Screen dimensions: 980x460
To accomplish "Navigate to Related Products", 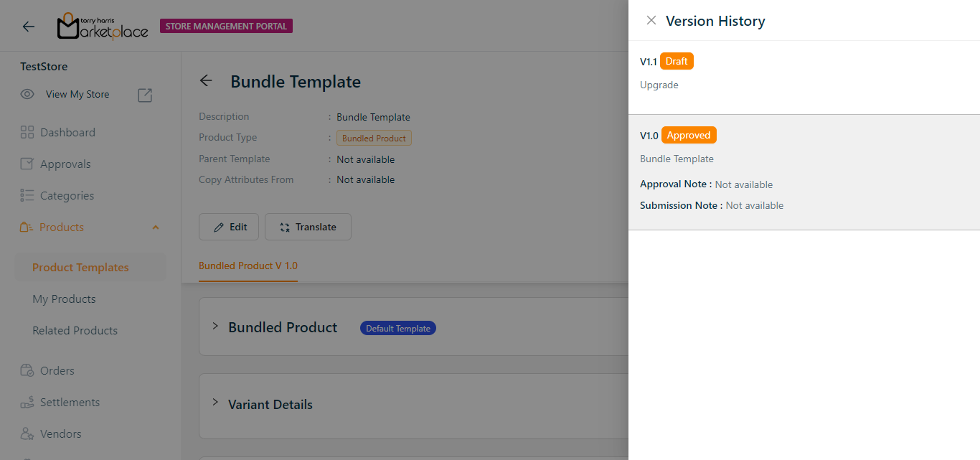I will click(75, 331).
